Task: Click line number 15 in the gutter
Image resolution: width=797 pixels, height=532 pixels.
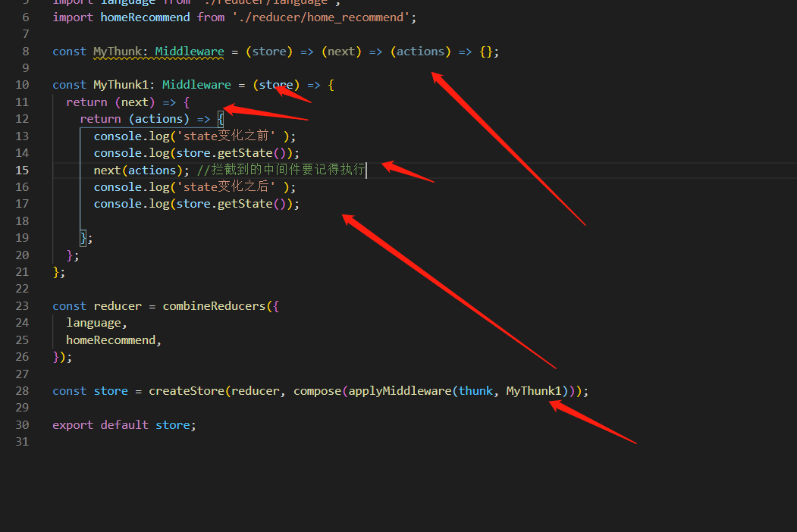Action: pos(22,171)
